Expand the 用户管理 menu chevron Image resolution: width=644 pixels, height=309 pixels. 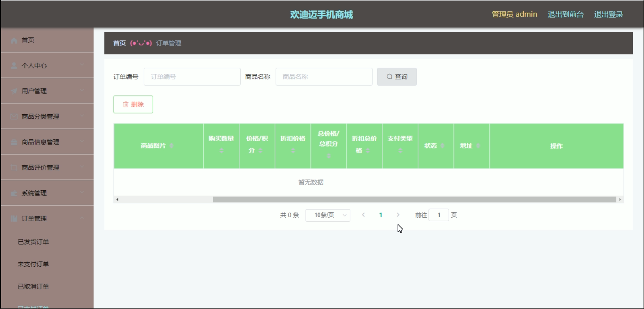click(82, 90)
